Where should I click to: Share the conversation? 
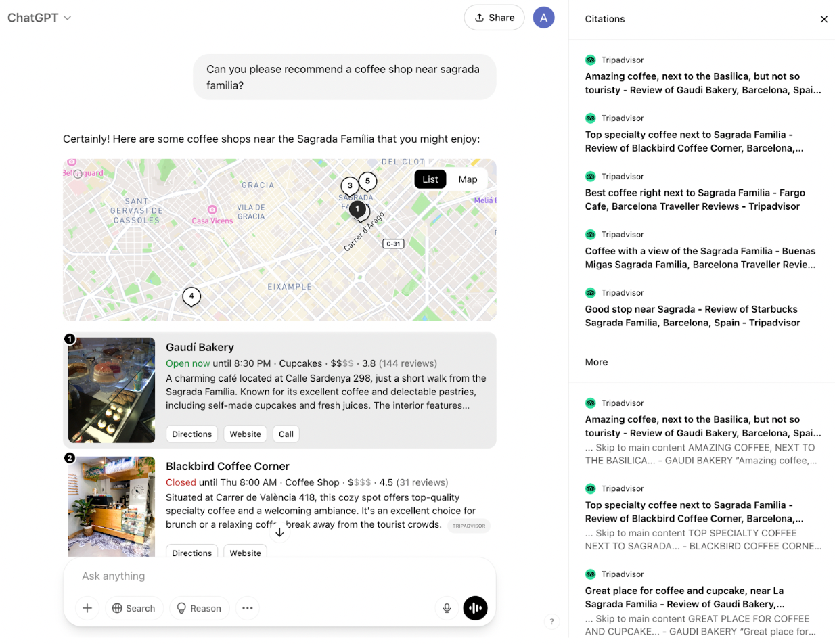494,17
